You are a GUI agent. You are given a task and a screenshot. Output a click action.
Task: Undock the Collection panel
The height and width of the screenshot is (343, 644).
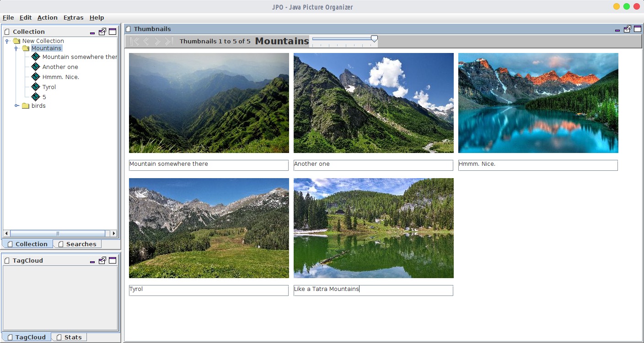[102, 32]
